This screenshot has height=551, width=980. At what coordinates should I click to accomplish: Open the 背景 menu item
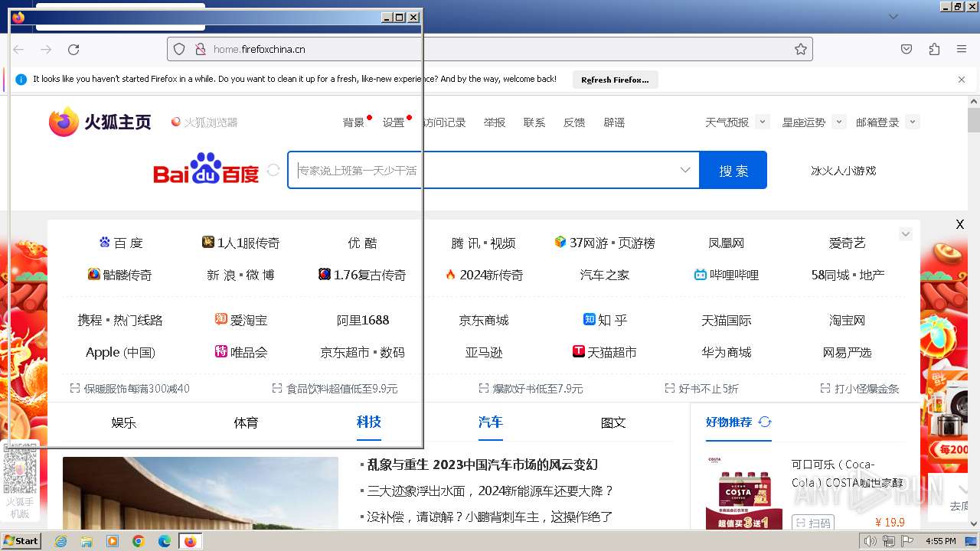pos(354,122)
